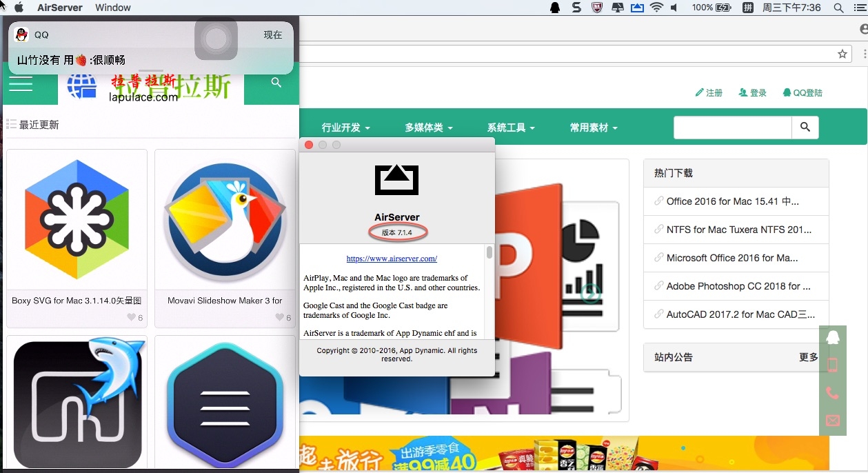Screen dimensions: 868x473
Task: Click the 注册 register link
Action: pyautogui.click(x=709, y=93)
